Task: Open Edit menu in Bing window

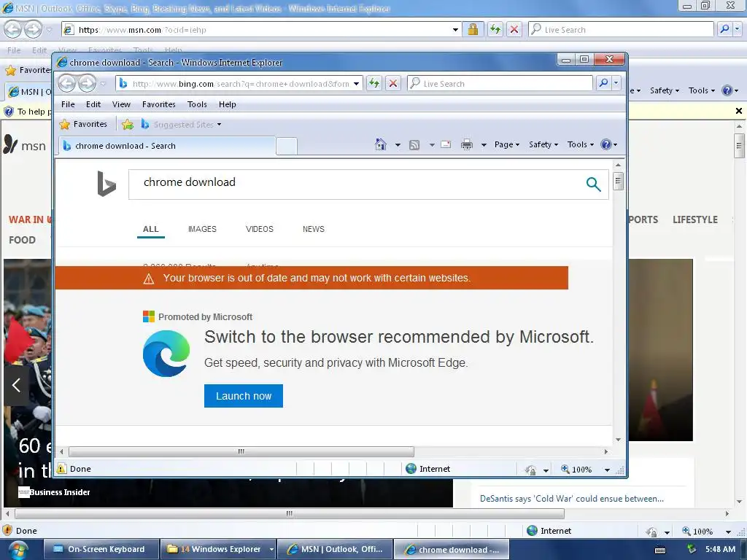Action: coord(93,104)
